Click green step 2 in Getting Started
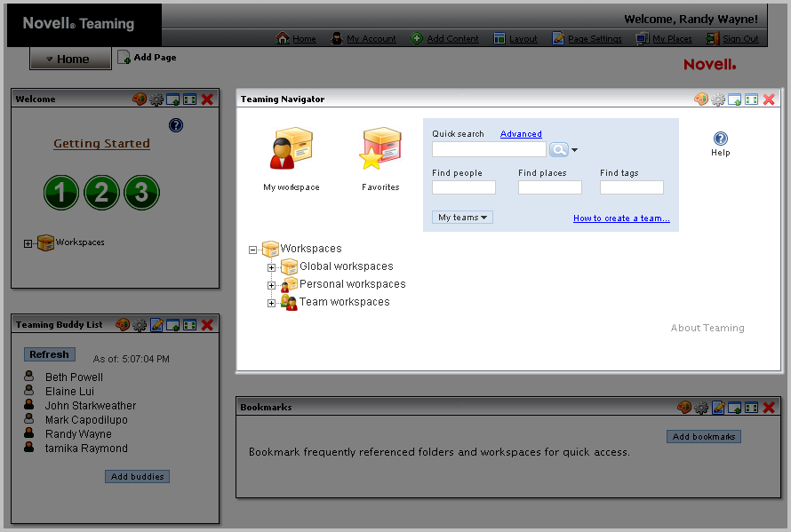The image size is (791, 532). coord(101,192)
